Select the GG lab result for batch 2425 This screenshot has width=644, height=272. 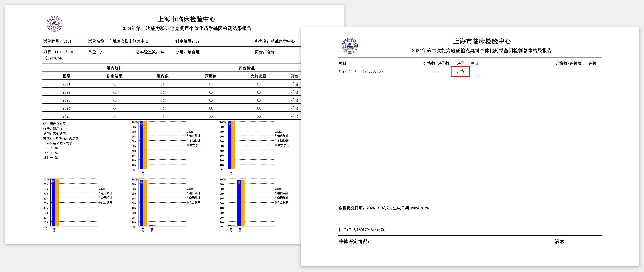point(115,116)
